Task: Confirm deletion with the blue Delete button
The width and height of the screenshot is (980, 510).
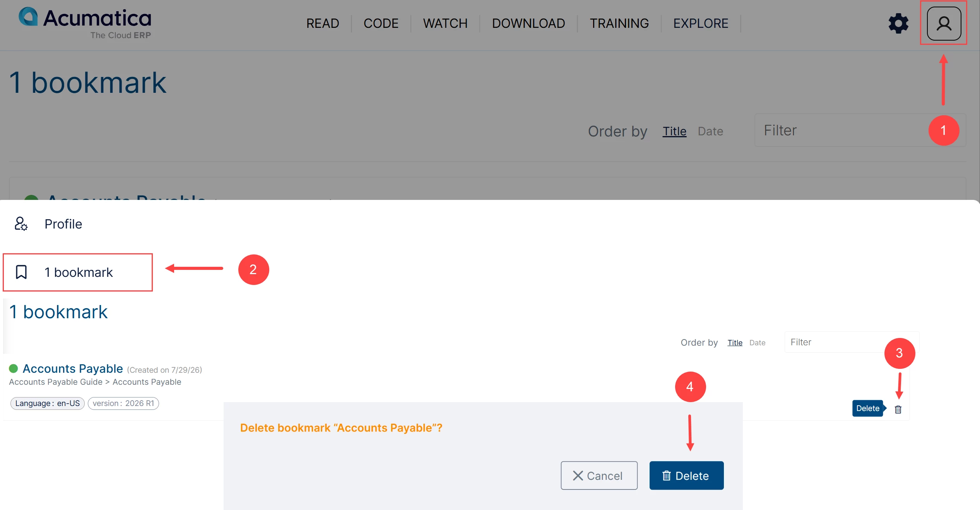Action: click(x=686, y=476)
